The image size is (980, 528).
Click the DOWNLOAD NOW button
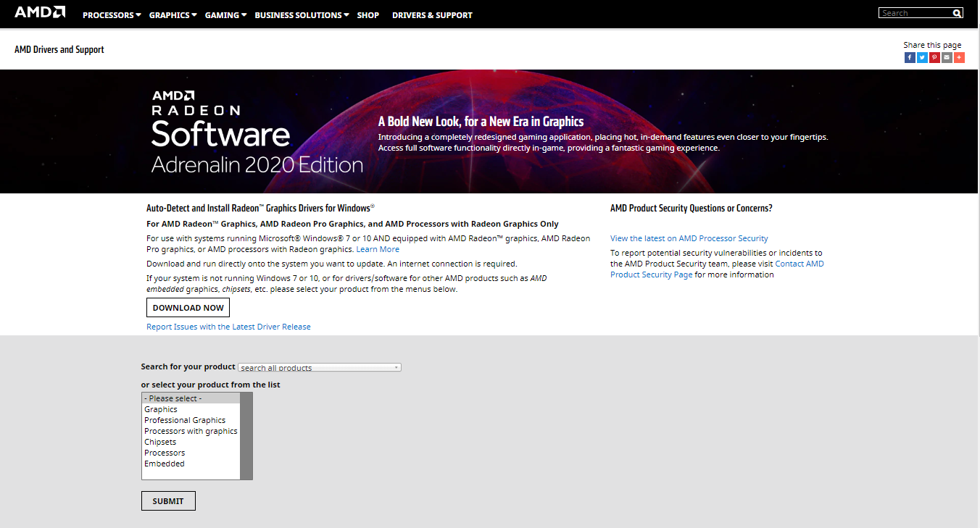pyautogui.click(x=188, y=308)
